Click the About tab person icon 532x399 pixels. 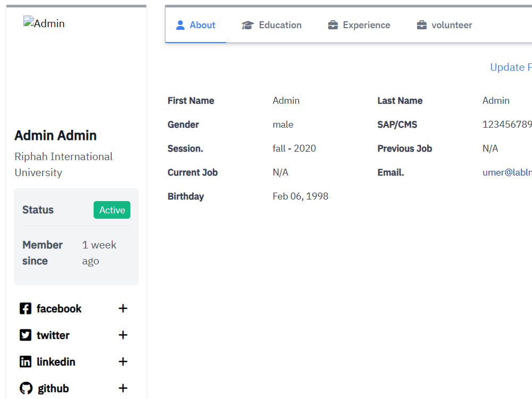click(180, 25)
